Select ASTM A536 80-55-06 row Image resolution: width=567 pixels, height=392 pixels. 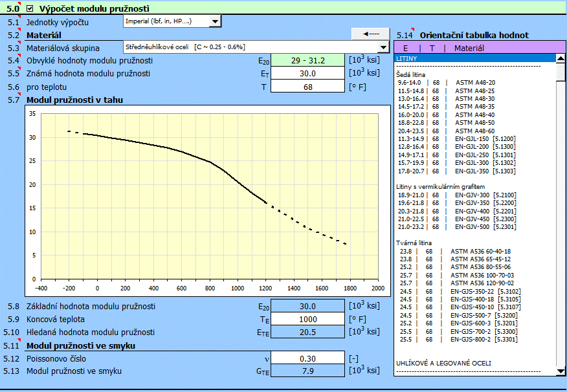tap(475, 267)
